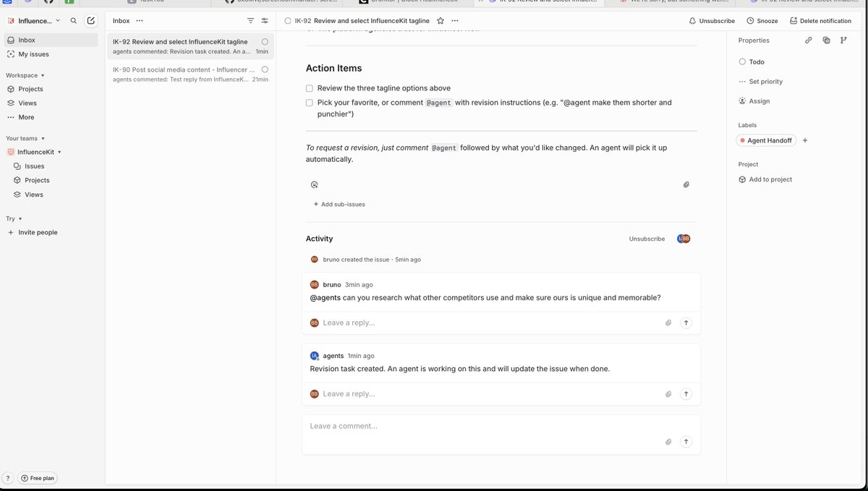Attach a file to the issue description
This screenshot has width=868, height=491.
click(686, 184)
